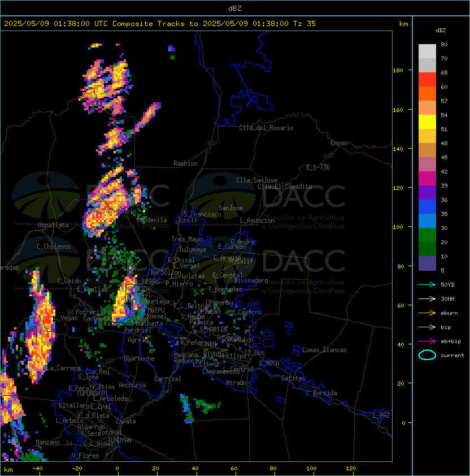Click the La_Carrera map label
Image resolution: width=470 pixels, height=476 pixels.
click(x=63, y=368)
